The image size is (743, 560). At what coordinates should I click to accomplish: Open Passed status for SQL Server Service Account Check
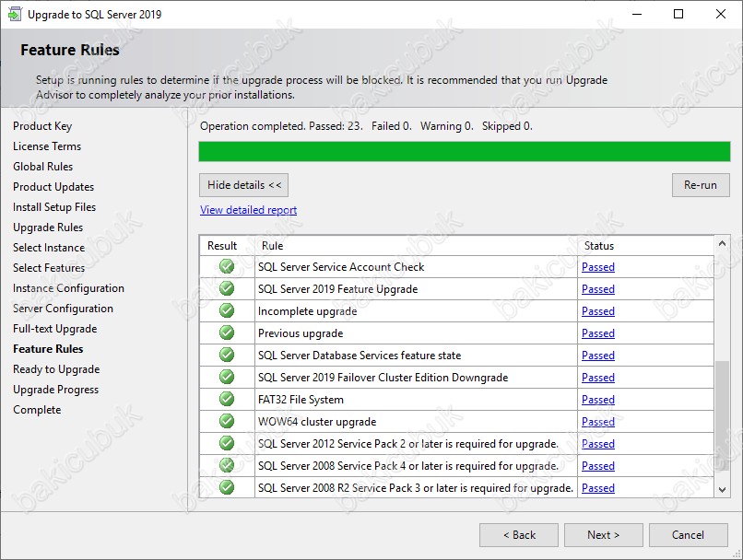point(598,267)
